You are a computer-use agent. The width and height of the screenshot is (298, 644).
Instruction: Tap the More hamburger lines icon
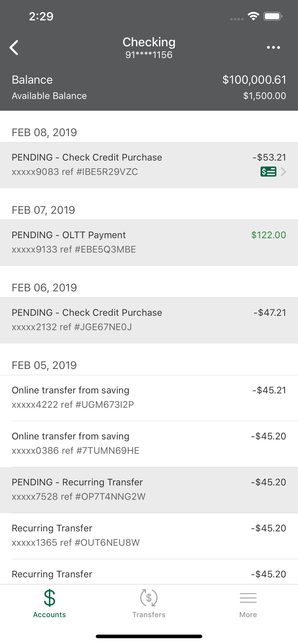(248, 598)
